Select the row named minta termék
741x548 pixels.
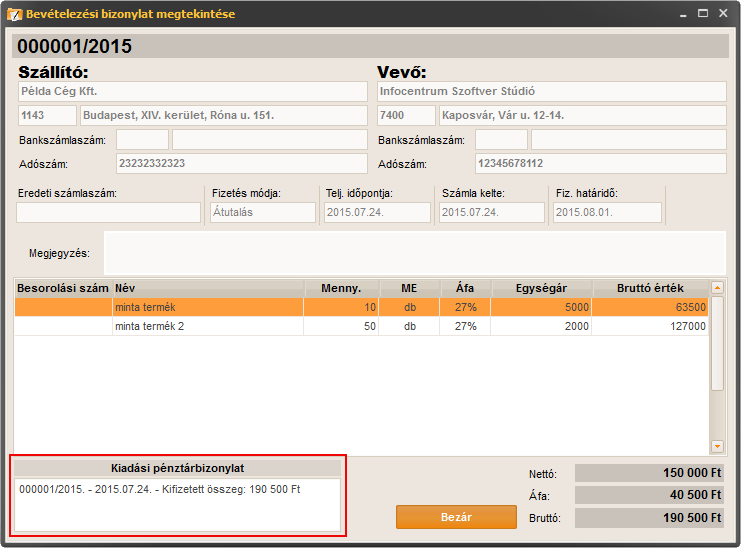coord(362,307)
